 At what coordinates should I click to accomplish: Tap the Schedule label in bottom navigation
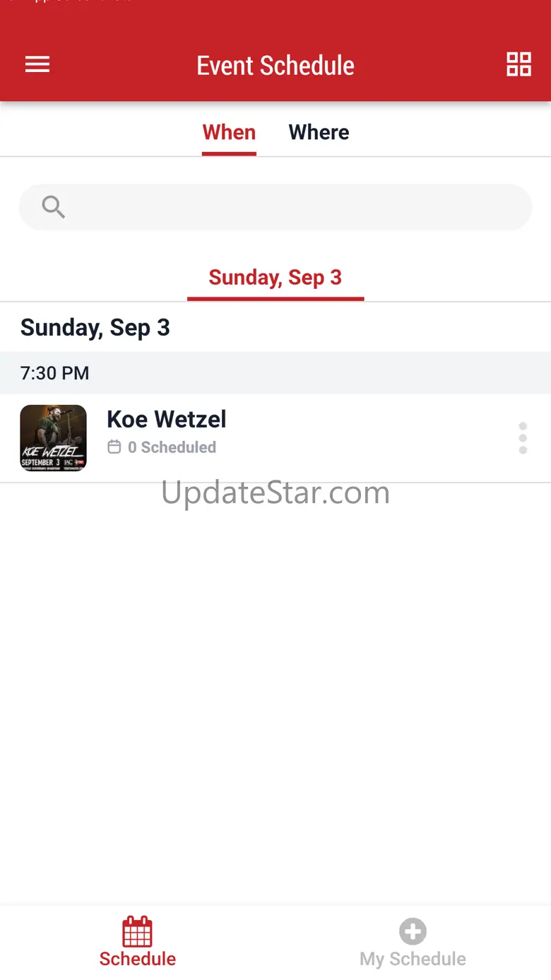click(137, 959)
